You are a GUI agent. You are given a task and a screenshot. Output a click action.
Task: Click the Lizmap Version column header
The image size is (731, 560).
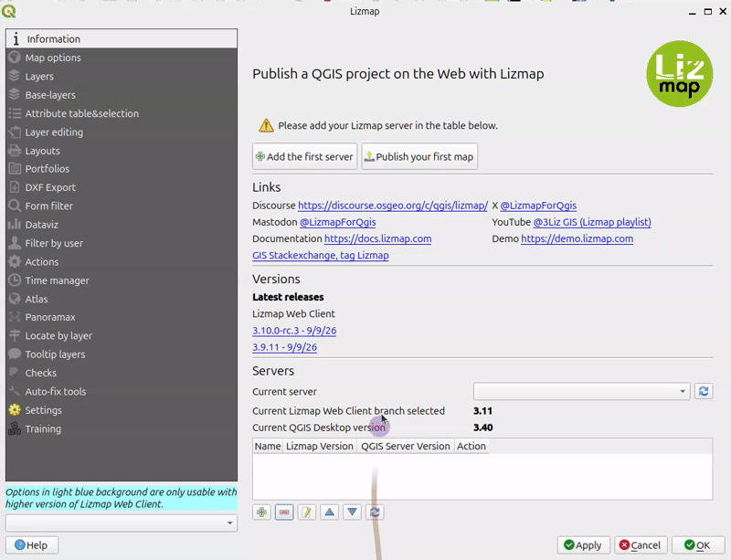(x=320, y=446)
